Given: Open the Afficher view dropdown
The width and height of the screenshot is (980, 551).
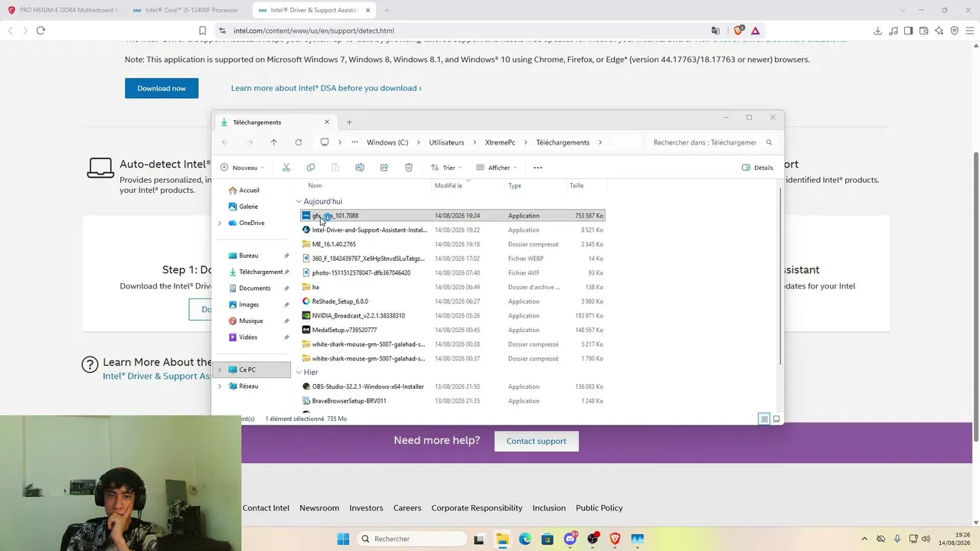Looking at the screenshot, I should 496,168.
